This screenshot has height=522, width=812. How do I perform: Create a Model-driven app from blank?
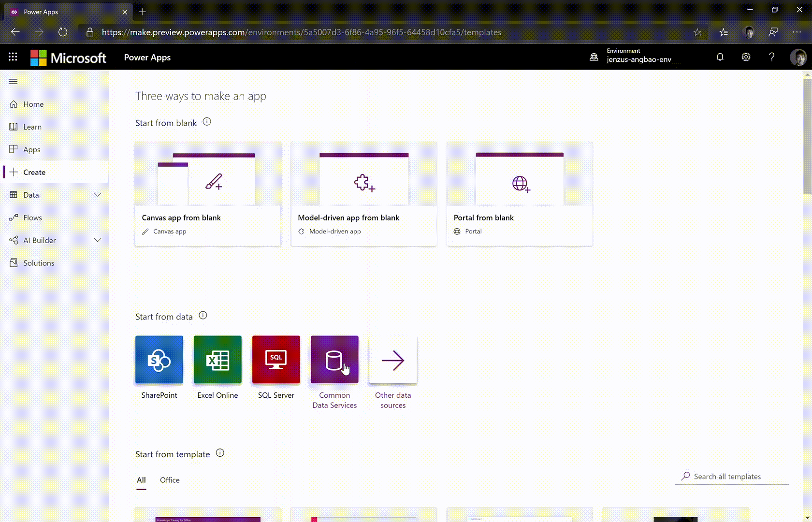coord(364,194)
